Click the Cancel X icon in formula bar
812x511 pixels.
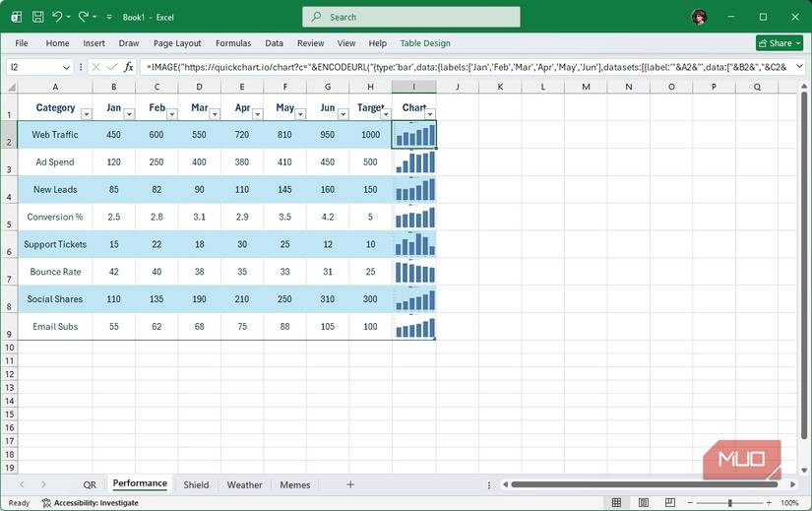click(x=95, y=67)
